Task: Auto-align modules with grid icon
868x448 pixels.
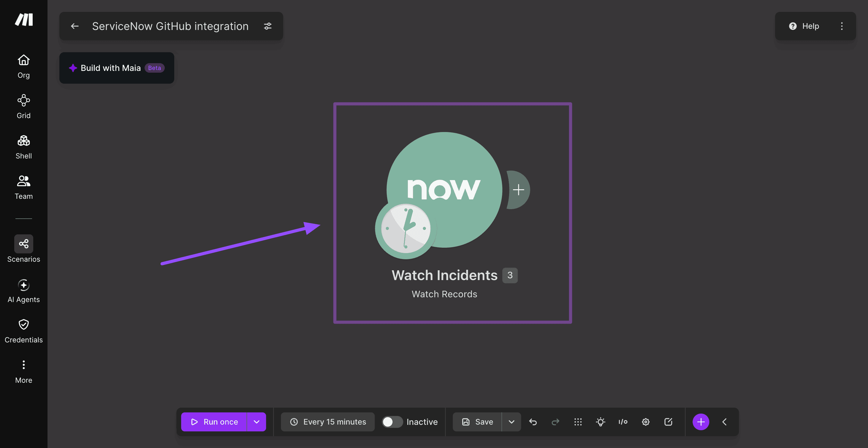Action: tap(578, 422)
